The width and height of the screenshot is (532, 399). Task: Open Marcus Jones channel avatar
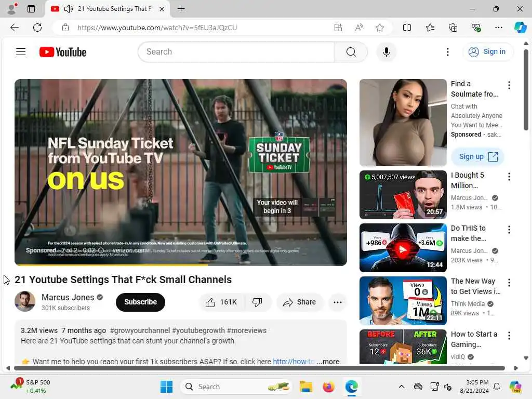pos(25,301)
